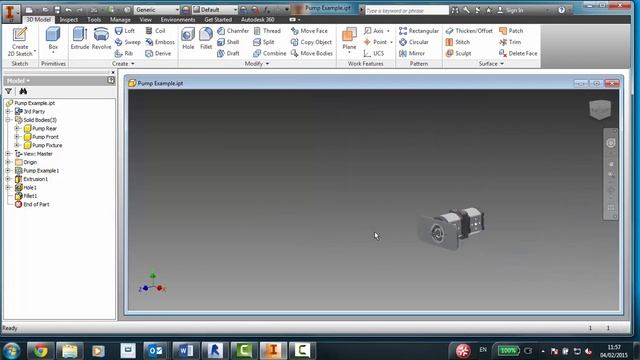Click the binoculars find icon in browser
Viewport: 640px width, 360px height.
coord(23,91)
